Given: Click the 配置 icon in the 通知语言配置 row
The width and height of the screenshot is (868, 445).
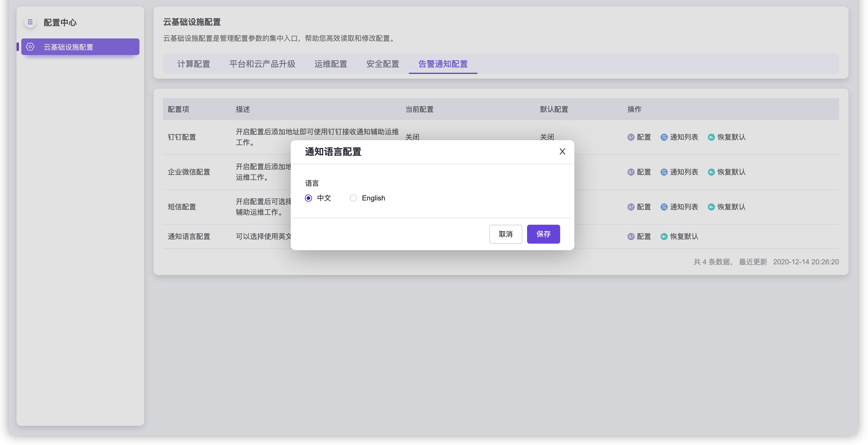Looking at the screenshot, I should (x=631, y=237).
